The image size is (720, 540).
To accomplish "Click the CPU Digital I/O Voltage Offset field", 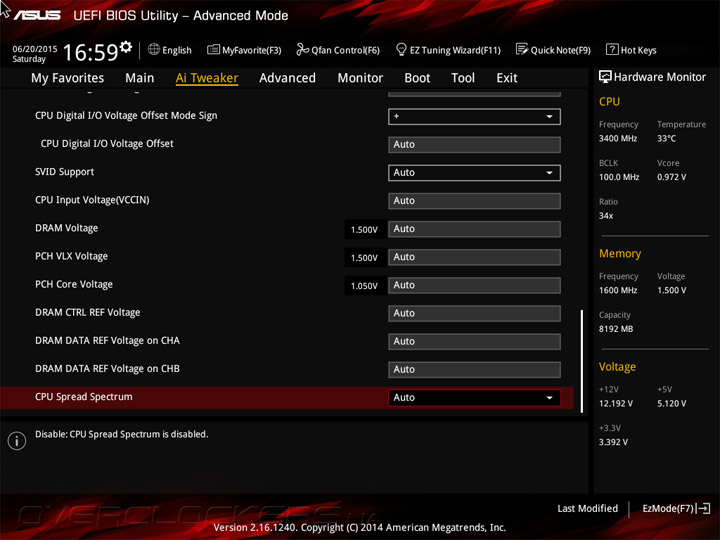I will pyautogui.click(x=474, y=145).
